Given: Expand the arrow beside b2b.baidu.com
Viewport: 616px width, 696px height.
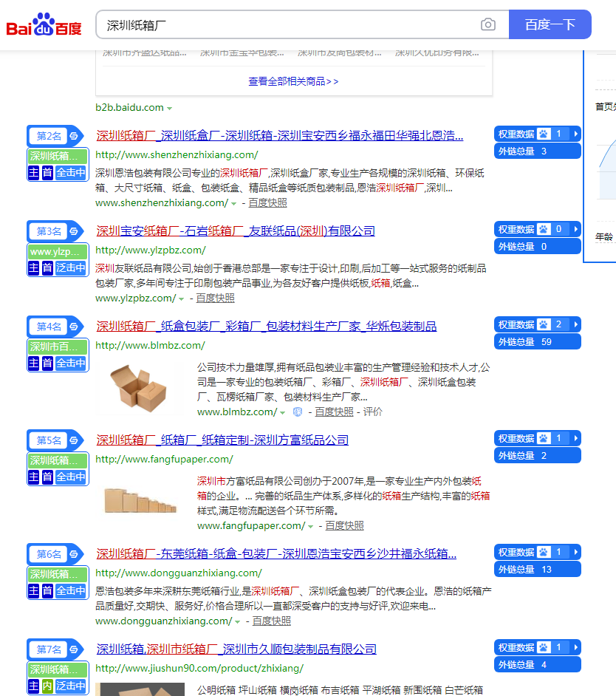Looking at the screenshot, I should [170, 109].
